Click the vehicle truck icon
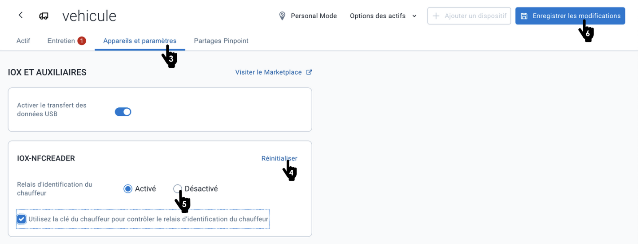This screenshot has width=644, height=251. pos(44,16)
